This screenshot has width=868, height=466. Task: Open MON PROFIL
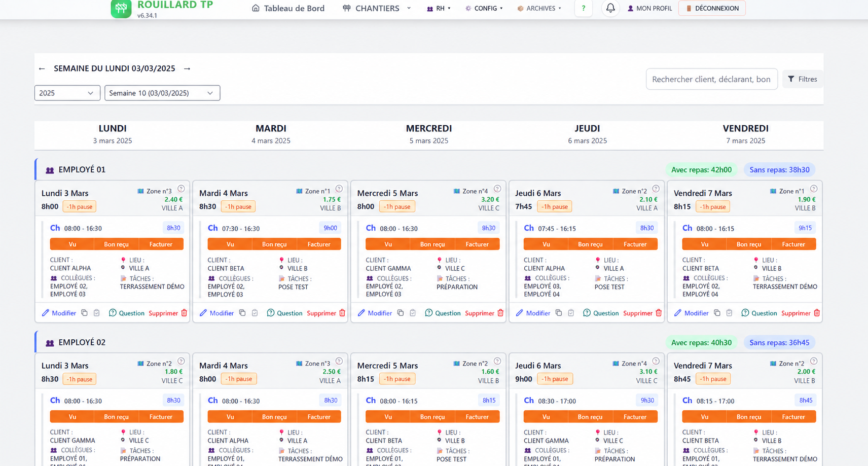[649, 8]
